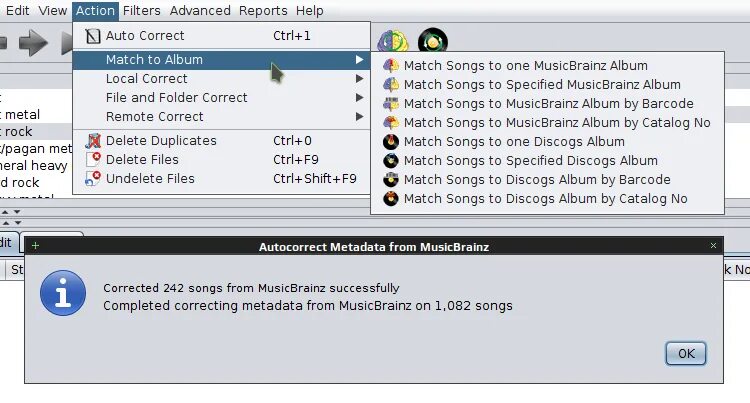Expand the File and Folder Correct submenu

[x=176, y=98]
